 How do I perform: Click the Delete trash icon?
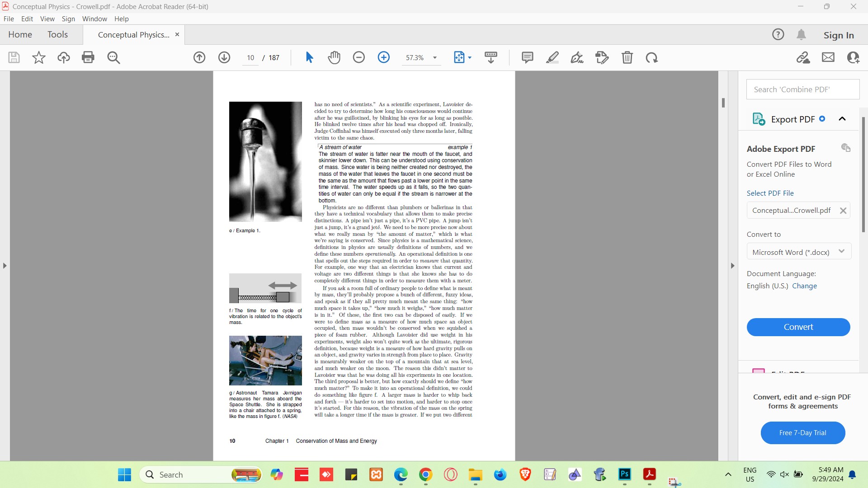point(627,57)
